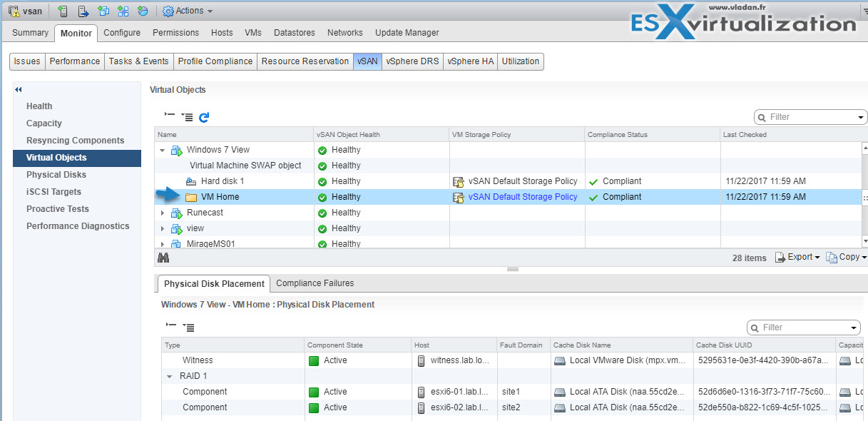
Task: Sort by the Compliance Status column
Action: 653,134
